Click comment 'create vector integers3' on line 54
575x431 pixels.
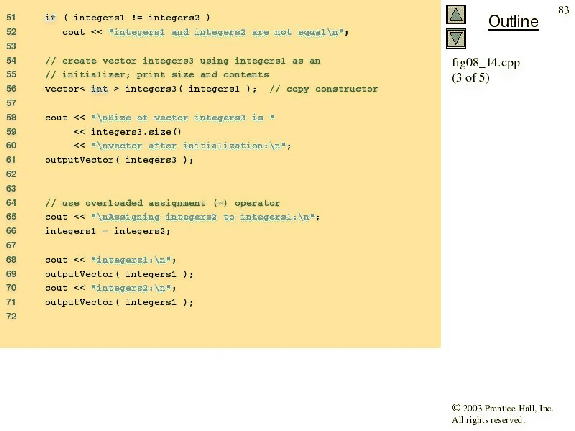point(183,61)
